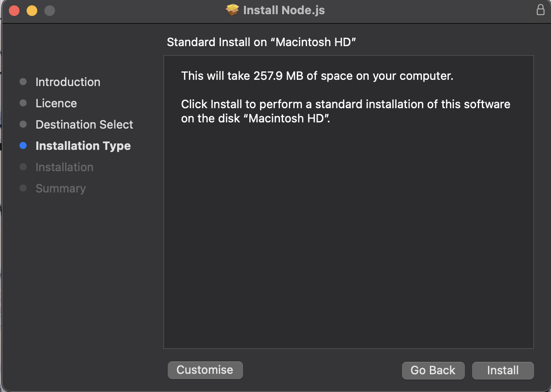The image size is (551, 392).
Task: Click Go Back to return to previous step
Action: (x=433, y=370)
